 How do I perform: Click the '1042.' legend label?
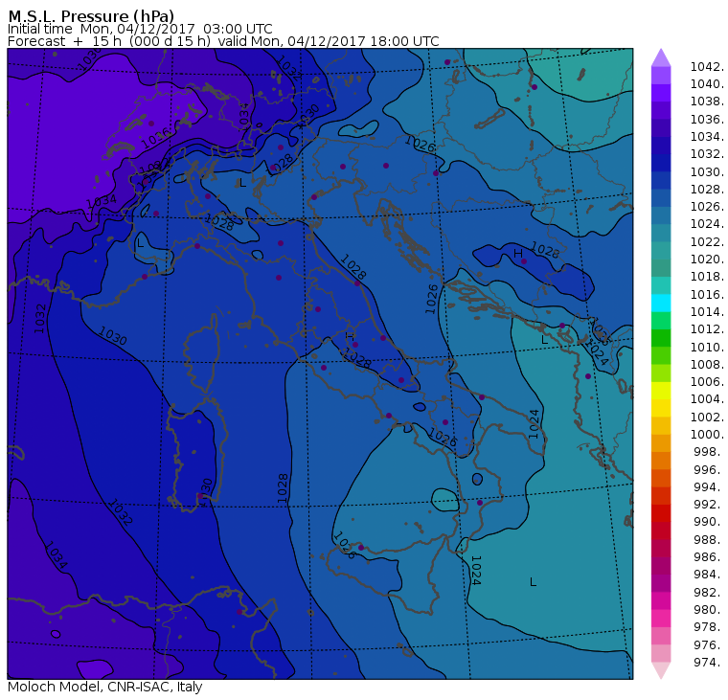707,67
